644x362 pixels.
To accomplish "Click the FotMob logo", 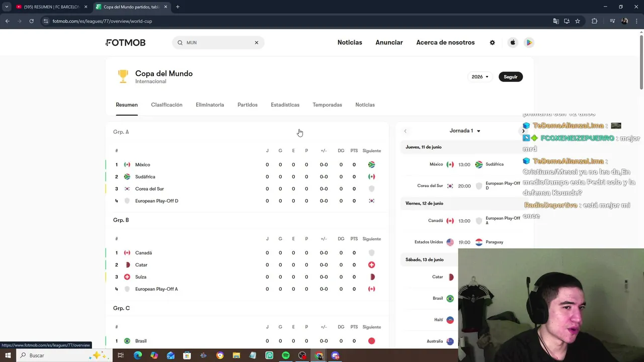I will coord(125,43).
